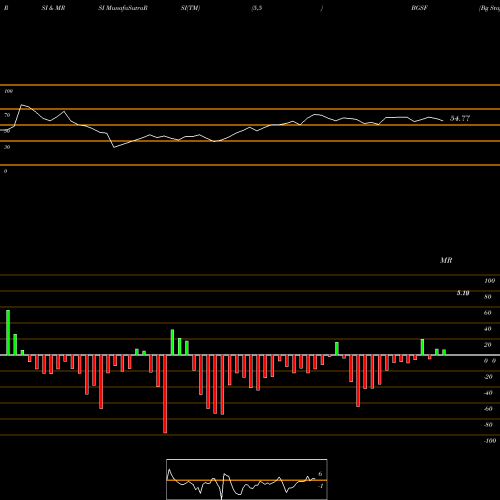Click the end point of the white RSI line

(x=443, y=121)
